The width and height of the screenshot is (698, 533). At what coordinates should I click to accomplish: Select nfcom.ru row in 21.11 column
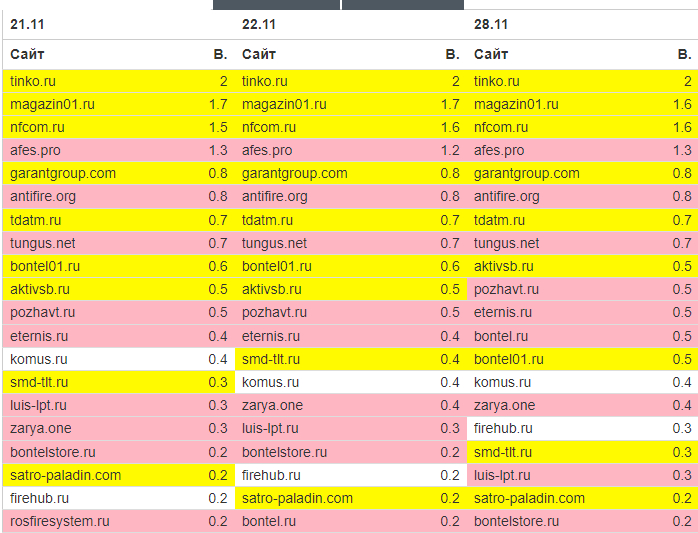[37, 127]
